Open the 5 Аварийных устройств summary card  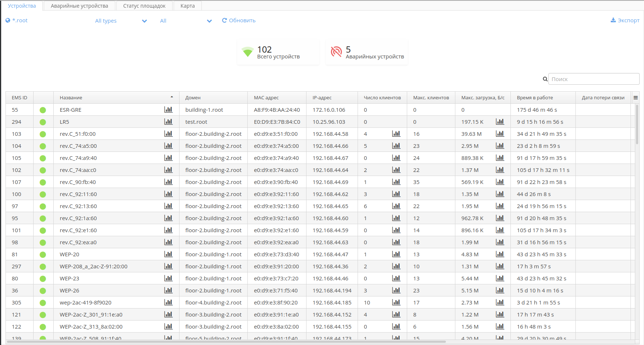(x=367, y=52)
